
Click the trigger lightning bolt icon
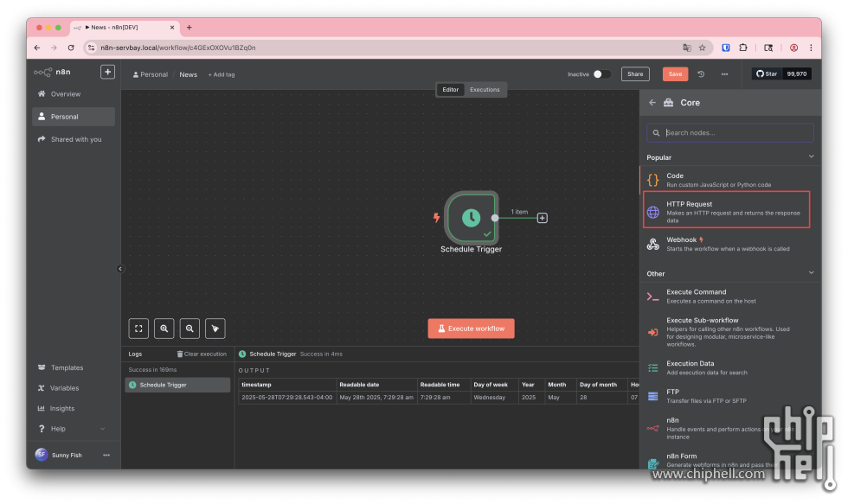point(436,218)
